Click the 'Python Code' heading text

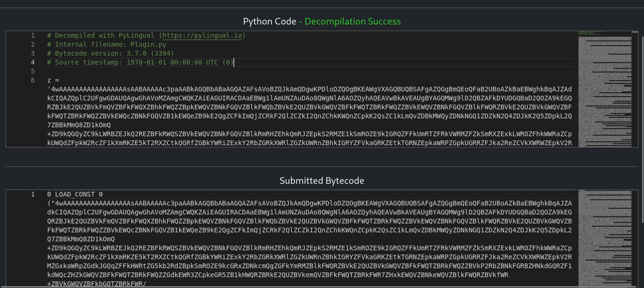pos(270,21)
